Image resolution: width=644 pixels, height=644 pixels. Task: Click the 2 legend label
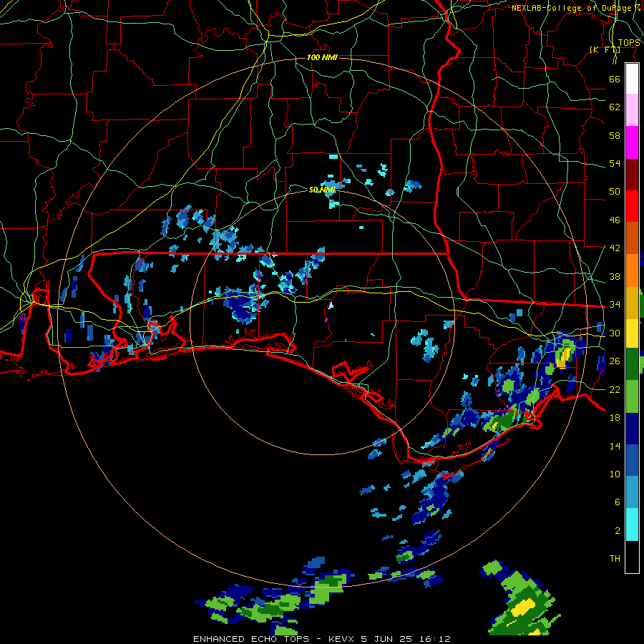point(618,530)
